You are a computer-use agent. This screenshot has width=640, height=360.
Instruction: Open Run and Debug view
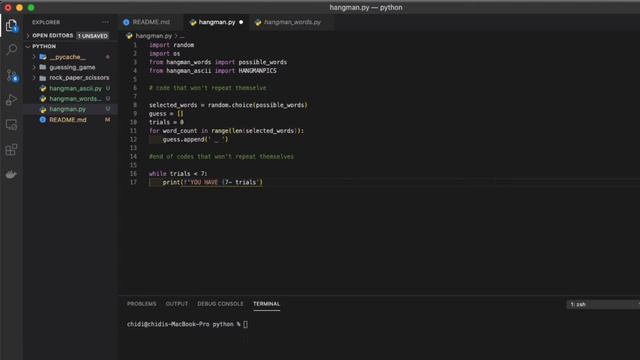pyautogui.click(x=11, y=100)
